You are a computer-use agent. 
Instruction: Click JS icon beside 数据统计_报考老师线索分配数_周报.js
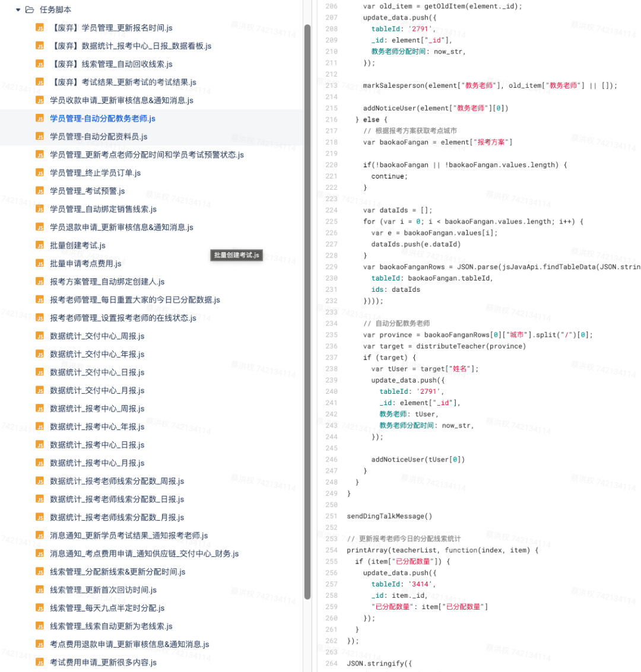click(x=40, y=481)
